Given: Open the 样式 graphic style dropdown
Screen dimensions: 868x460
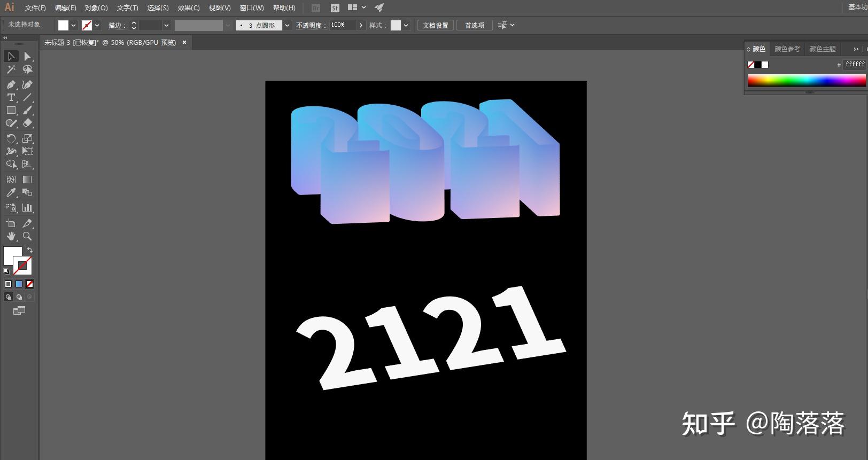Looking at the screenshot, I should point(406,25).
